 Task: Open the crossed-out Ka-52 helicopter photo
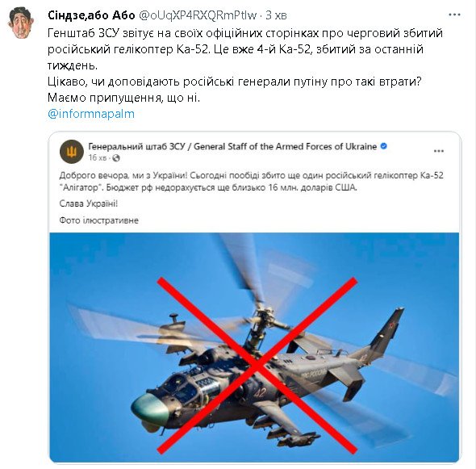coord(254,347)
